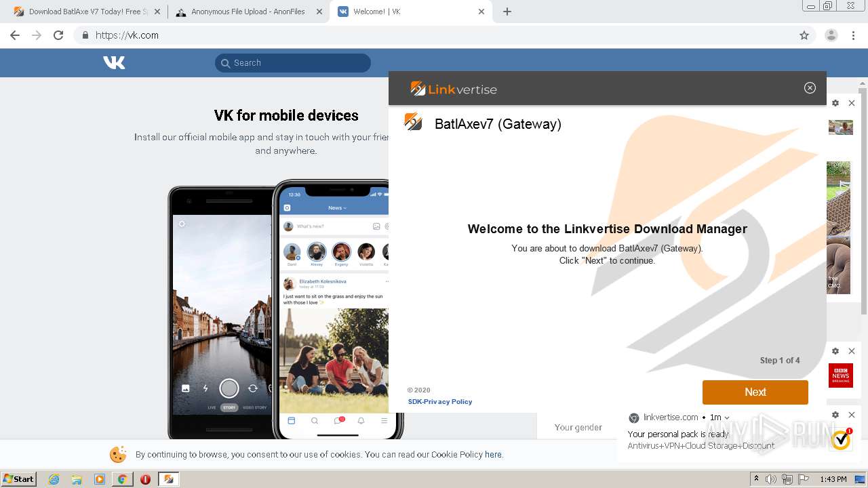Launch Internet Explorer from taskbar
This screenshot has width=868, height=488.
54,479
